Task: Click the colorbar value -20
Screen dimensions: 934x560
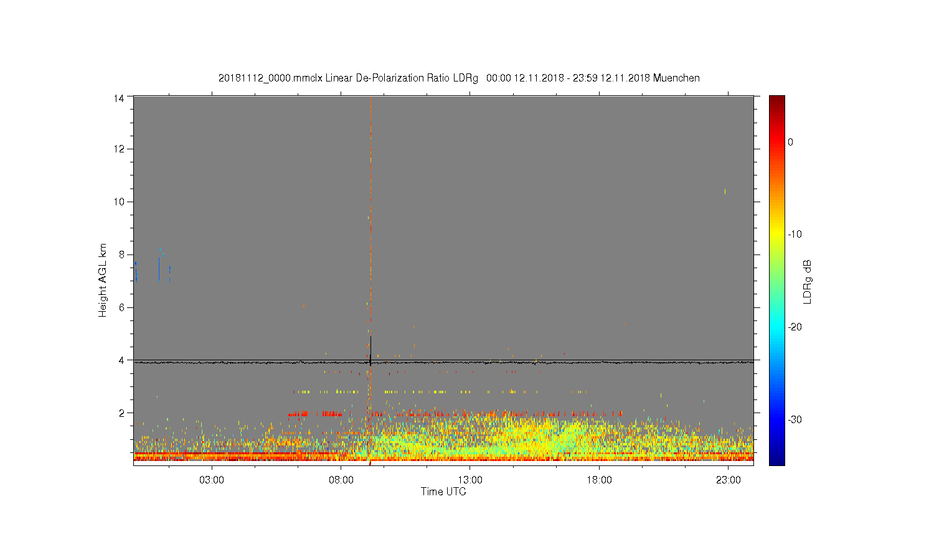Action: click(x=795, y=327)
